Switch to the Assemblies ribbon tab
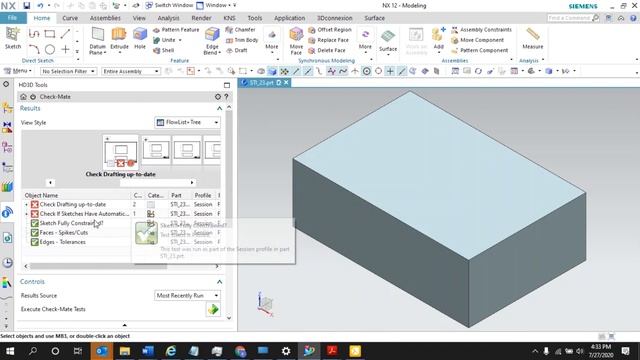The image size is (640, 360). 105,18
